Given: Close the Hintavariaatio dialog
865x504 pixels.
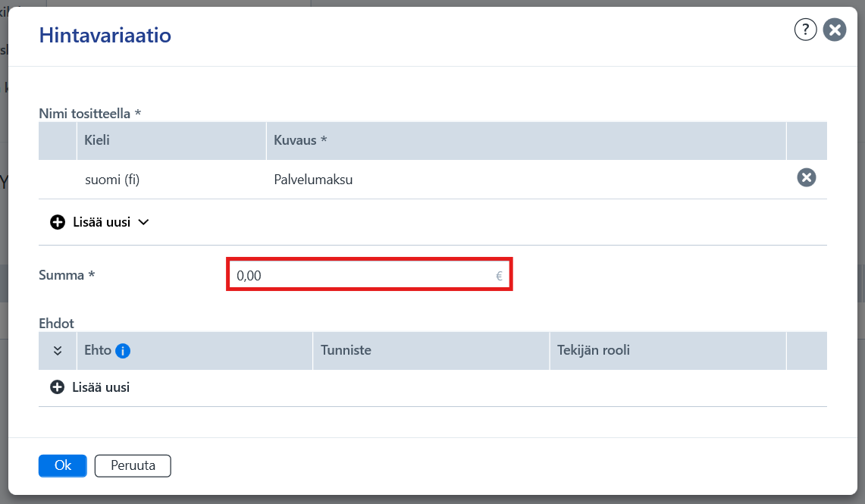Looking at the screenshot, I should click(x=835, y=30).
